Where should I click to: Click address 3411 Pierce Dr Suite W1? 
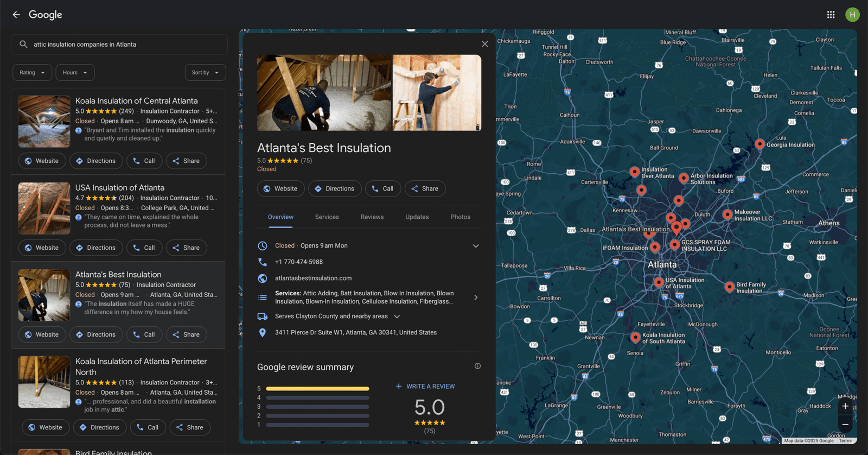[x=356, y=332]
